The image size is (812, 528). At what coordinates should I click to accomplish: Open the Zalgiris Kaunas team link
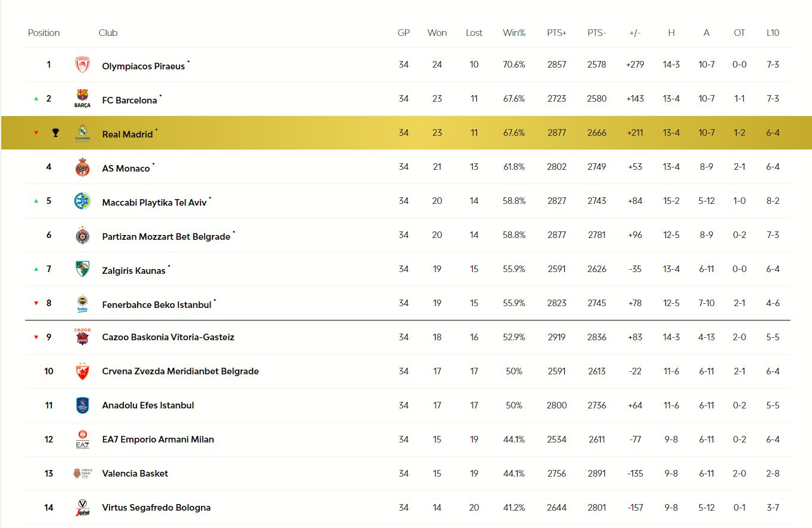point(134,270)
